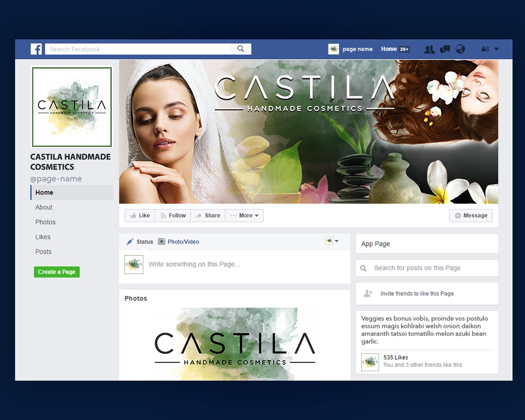525x420 pixels.
Task: Open the More dropdown menu
Action: click(x=244, y=215)
